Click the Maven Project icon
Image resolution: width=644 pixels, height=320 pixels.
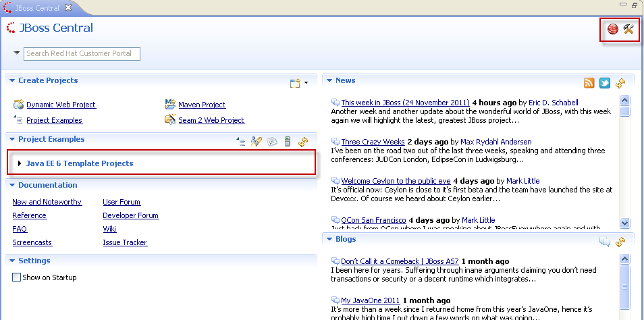(170, 105)
